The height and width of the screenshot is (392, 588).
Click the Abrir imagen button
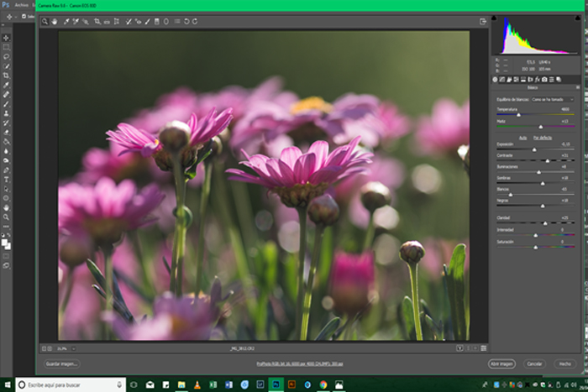[501, 363]
